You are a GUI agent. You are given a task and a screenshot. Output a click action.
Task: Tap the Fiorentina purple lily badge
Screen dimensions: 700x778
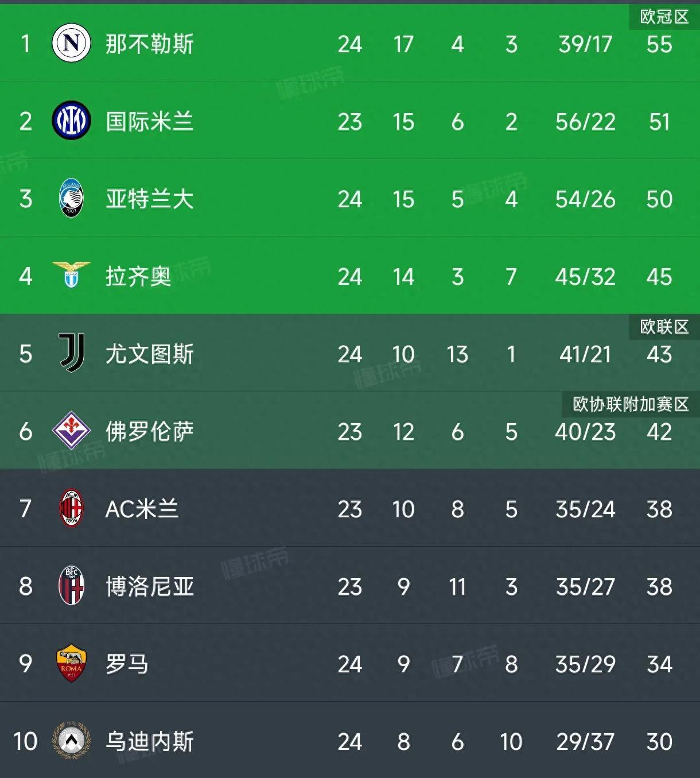pyautogui.click(x=72, y=431)
